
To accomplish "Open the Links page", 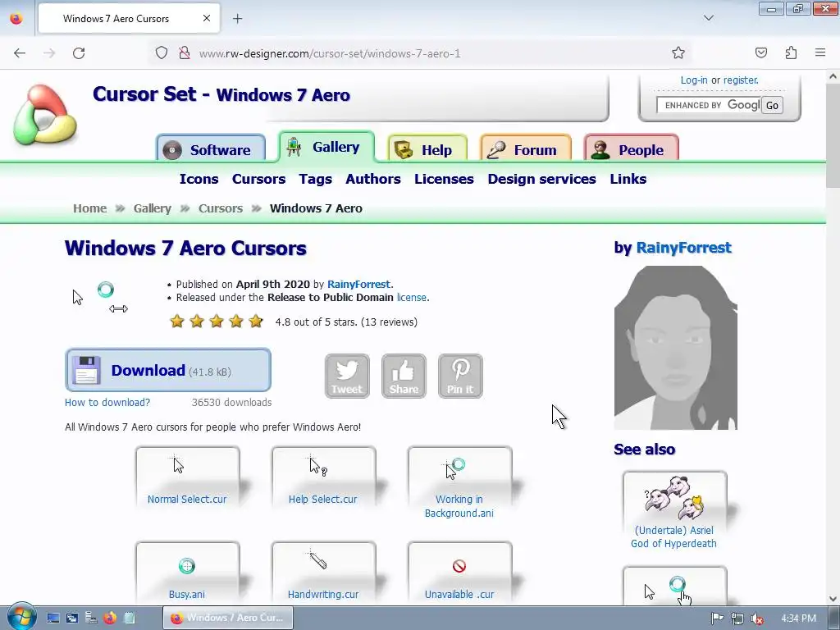I will (x=628, y=179).
